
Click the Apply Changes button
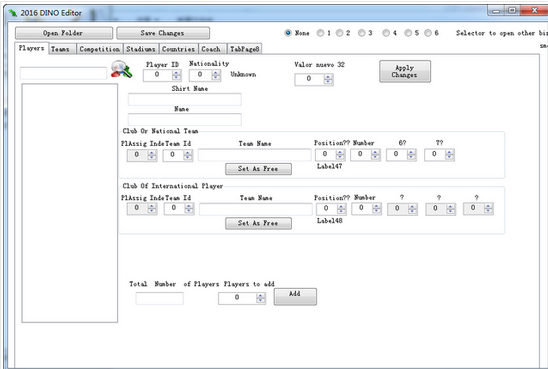405,71
